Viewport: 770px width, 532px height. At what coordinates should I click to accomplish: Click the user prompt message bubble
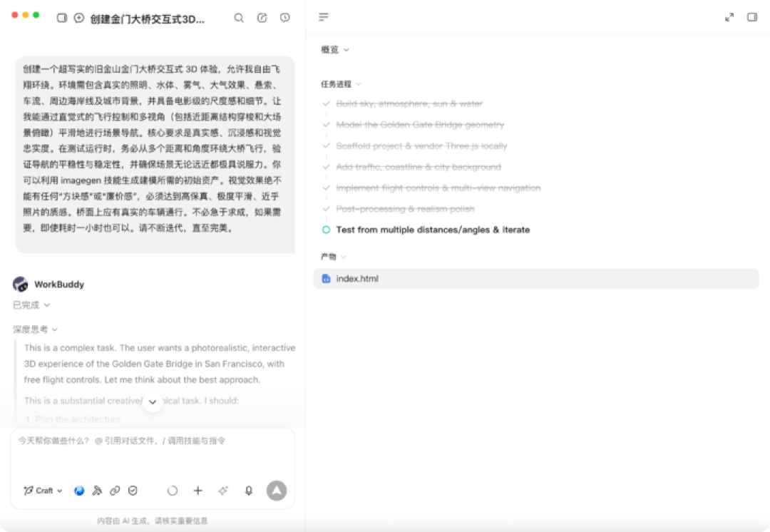point(155,154)
